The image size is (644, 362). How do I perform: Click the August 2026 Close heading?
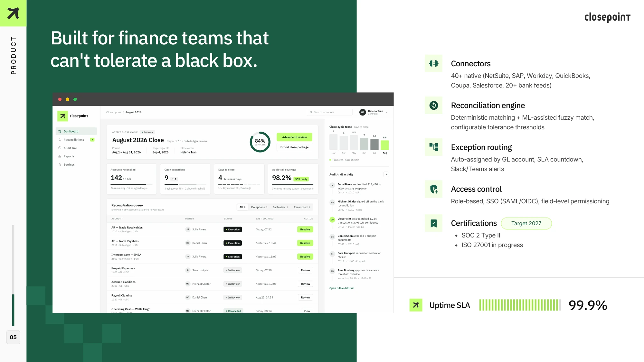[138, 140]
